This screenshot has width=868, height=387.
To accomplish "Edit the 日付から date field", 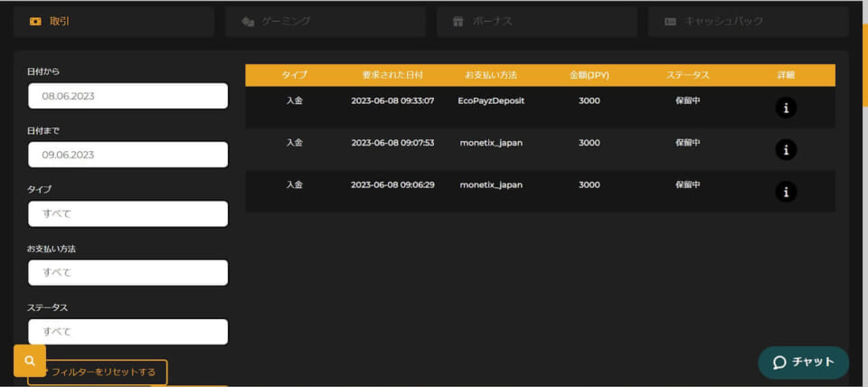I will point(127,96).
